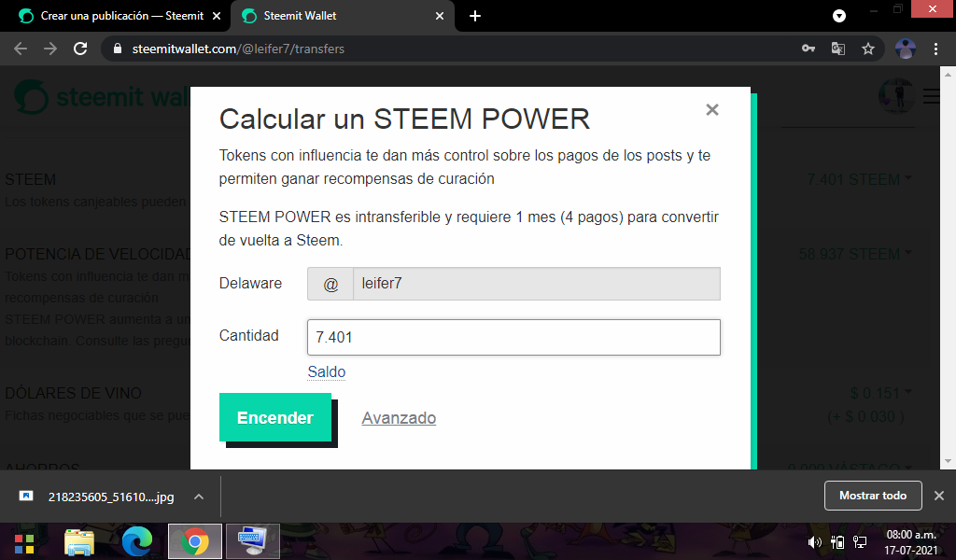
Task: Open the Windows Start menu
Action: coord(24,542)
